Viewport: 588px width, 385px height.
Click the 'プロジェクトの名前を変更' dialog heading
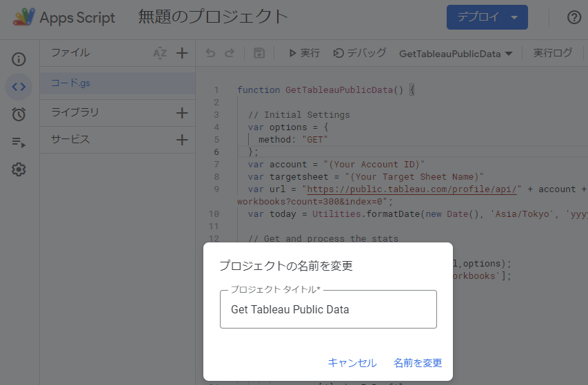[x=286, y=266]
